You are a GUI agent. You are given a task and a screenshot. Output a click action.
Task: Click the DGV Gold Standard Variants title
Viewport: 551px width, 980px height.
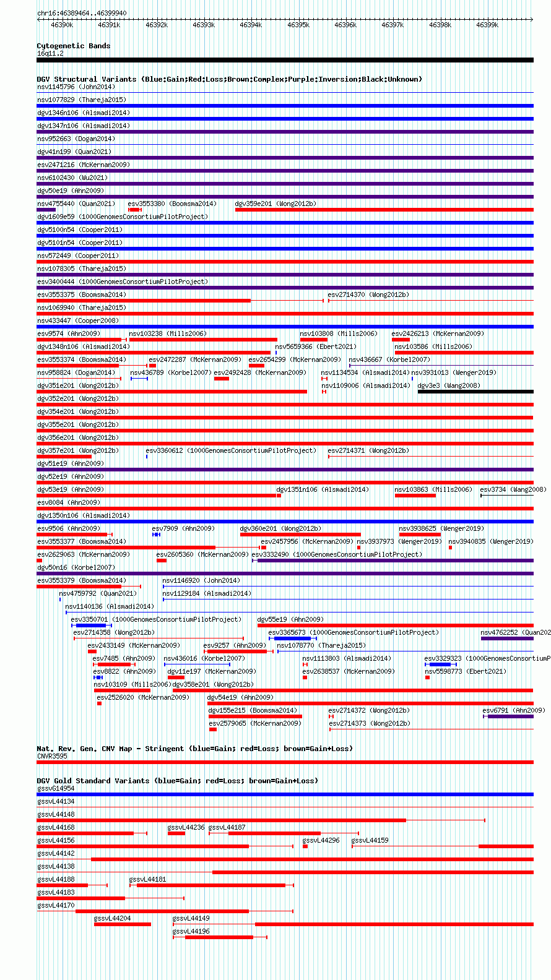177,781
